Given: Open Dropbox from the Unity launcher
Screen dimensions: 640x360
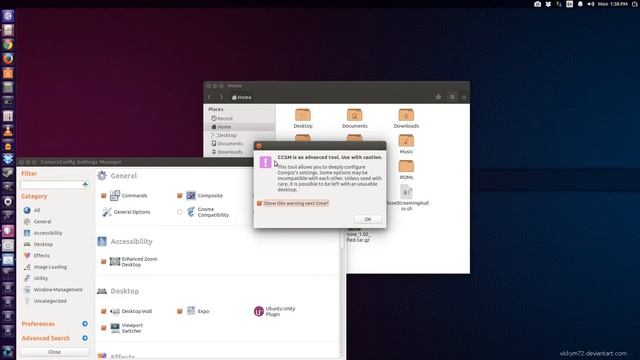Looking at the screenshot, I should 8,159.
